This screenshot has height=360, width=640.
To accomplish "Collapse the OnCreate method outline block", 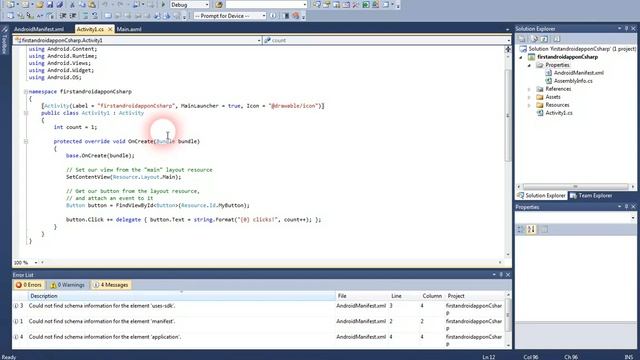I will [26, 141].
